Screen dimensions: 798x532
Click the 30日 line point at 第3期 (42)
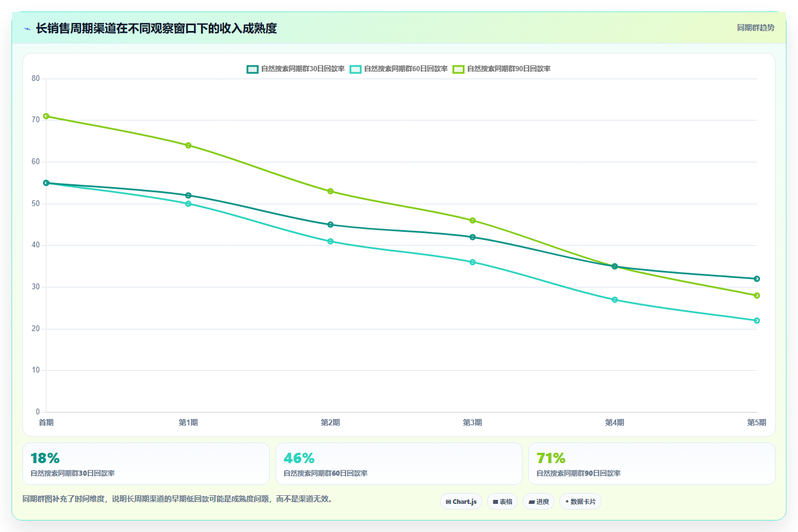pos(472,237)
